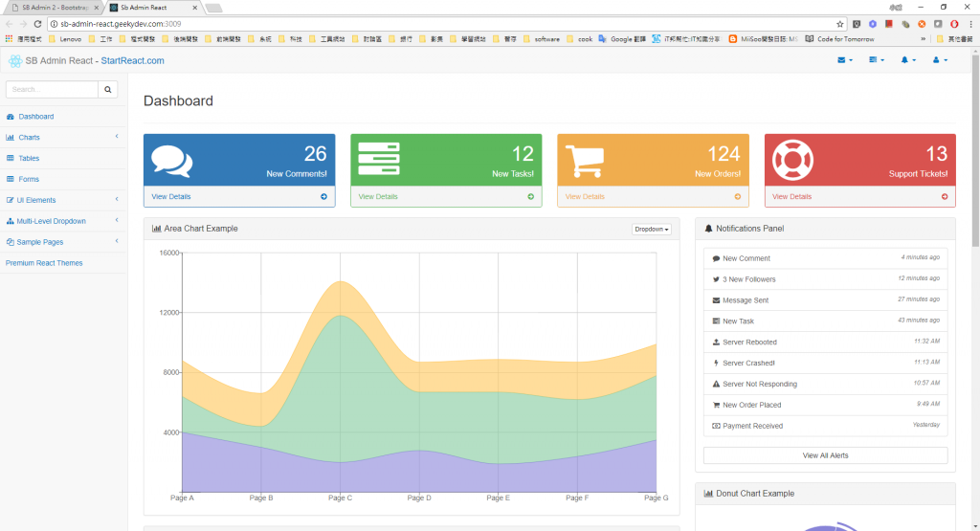Screen dimensions: 980x531
Task: Switch to the SB Admin 2 - Bootstrap browser tab
Action: (x=55, y=8)
